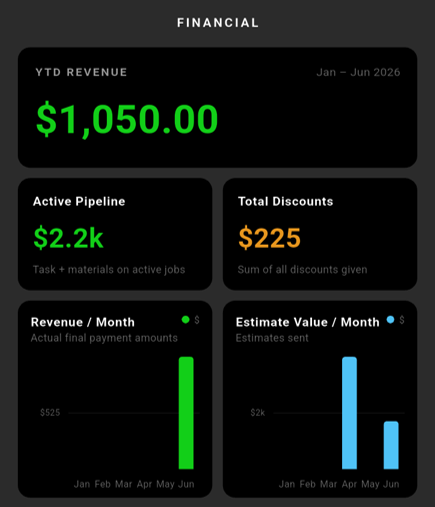Click the green June revenue bar
The width and height of the screenshot is (435, 507).
[x=186, y=413]
